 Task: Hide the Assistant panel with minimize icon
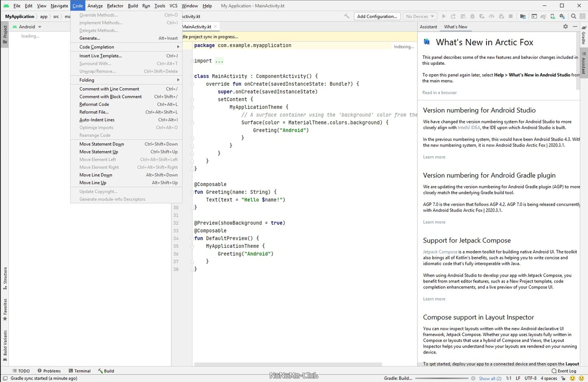[575, 26]
